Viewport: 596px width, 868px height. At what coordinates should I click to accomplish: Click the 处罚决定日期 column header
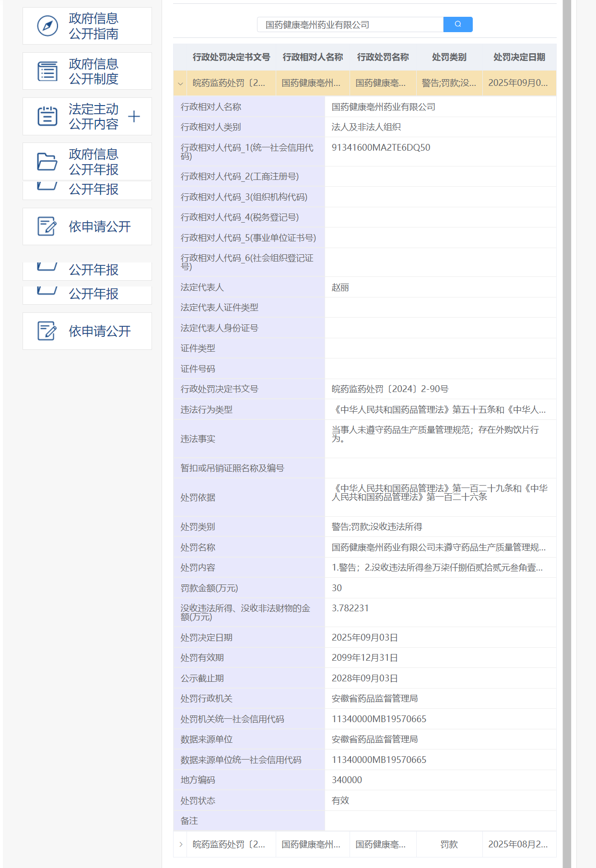tap(519, 57)
